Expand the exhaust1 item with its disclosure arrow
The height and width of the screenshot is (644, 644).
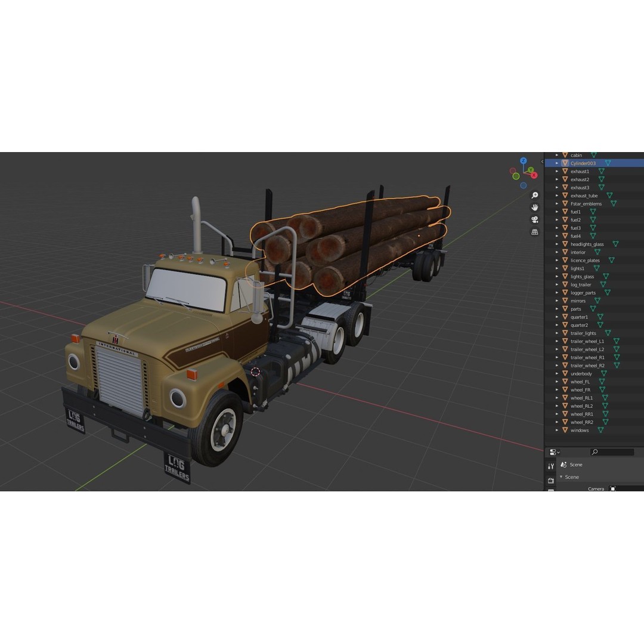click(x=557, y=171)
